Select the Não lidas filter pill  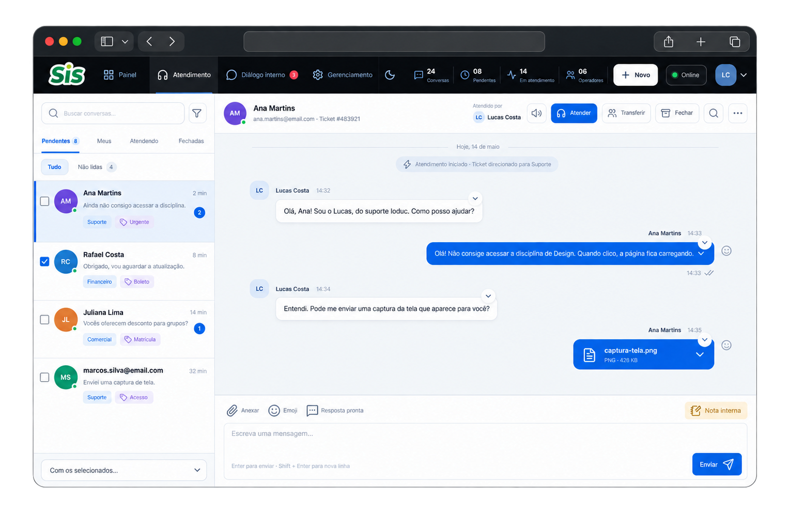(96, 167)
